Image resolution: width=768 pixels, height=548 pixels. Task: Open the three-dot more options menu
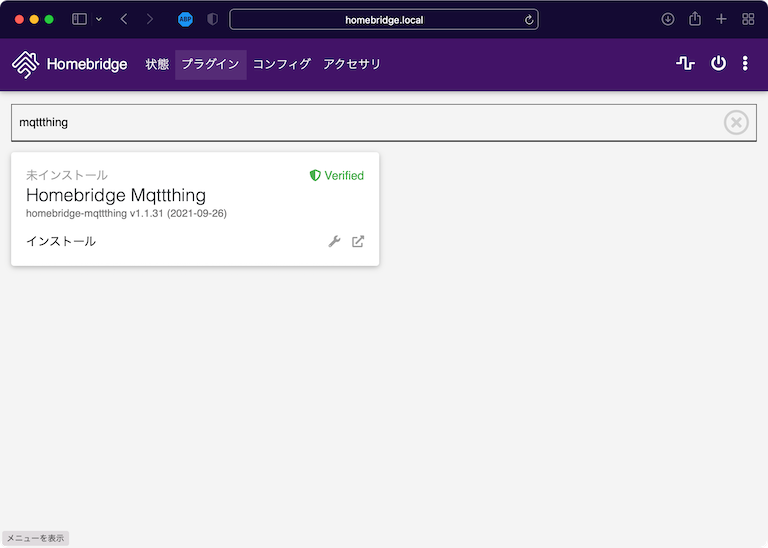[x=745, y=64]
